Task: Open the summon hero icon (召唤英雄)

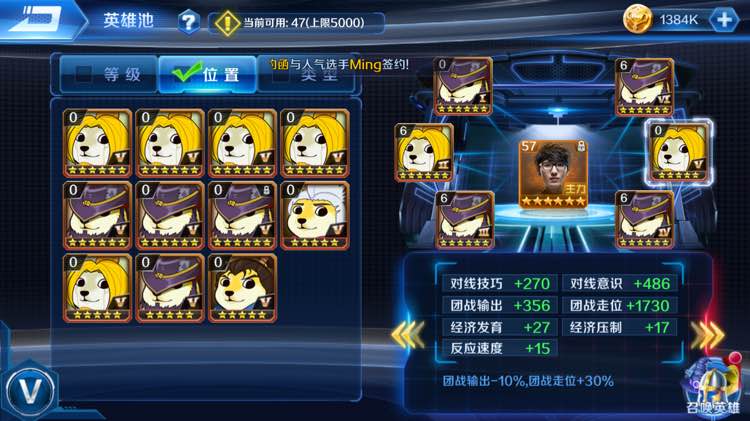Action: tap(712, 387)
